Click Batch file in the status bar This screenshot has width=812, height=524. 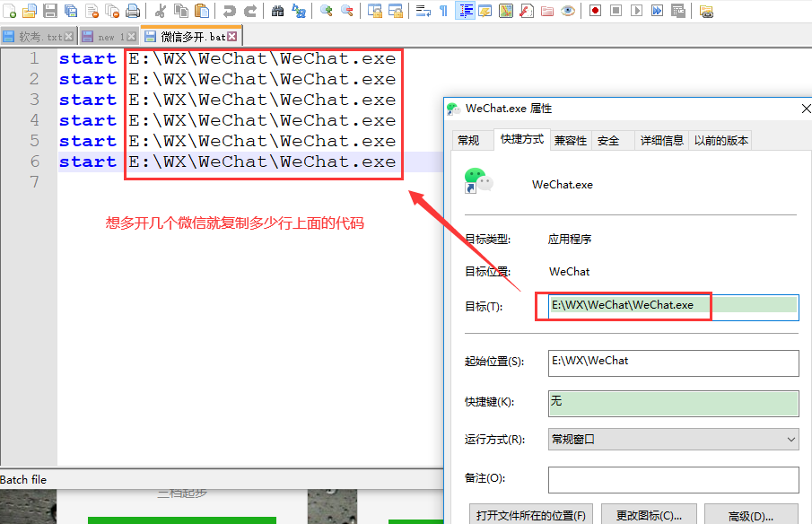23,479
